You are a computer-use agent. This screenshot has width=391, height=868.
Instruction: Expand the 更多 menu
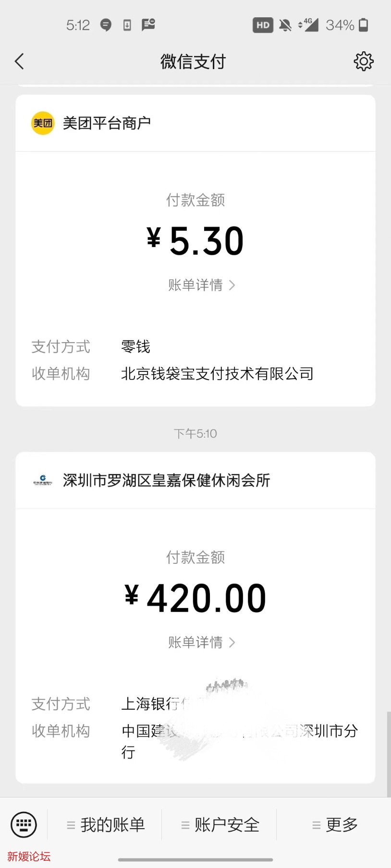click(x=335, y=825)
